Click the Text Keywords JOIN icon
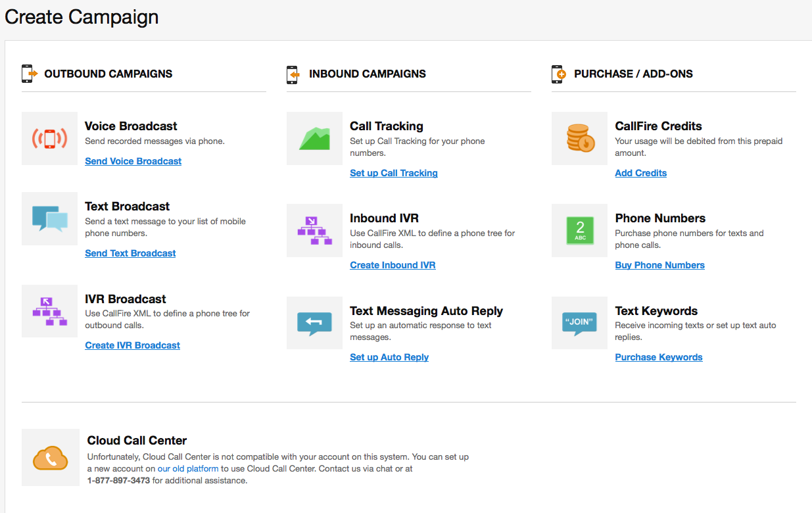812x513 pixels. (x=579, y=323)
